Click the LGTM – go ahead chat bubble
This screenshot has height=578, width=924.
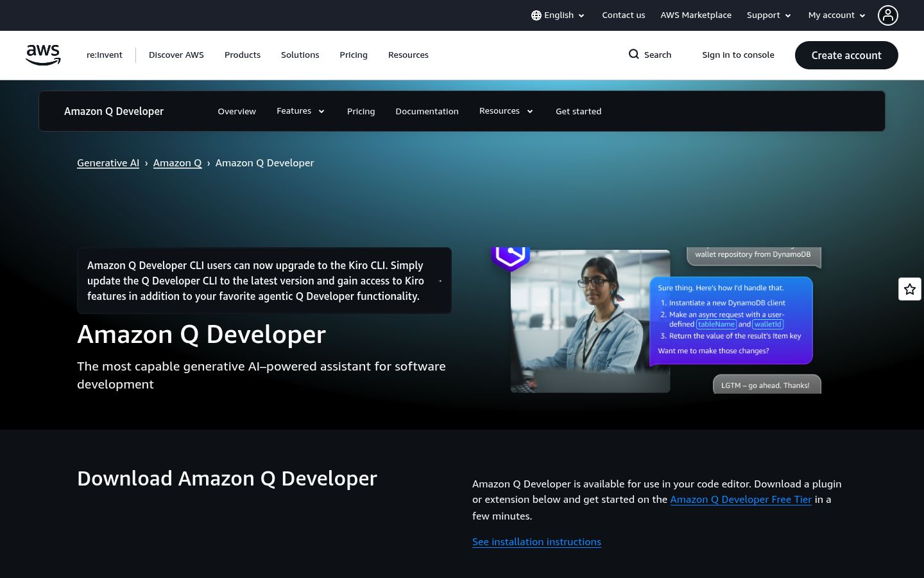click(767, 385)
